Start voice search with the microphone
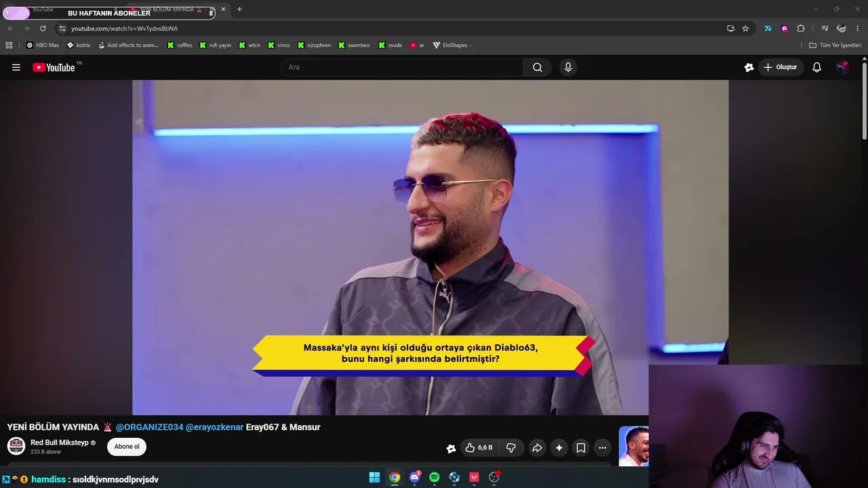868x488 pixels. tap(568, 67)
